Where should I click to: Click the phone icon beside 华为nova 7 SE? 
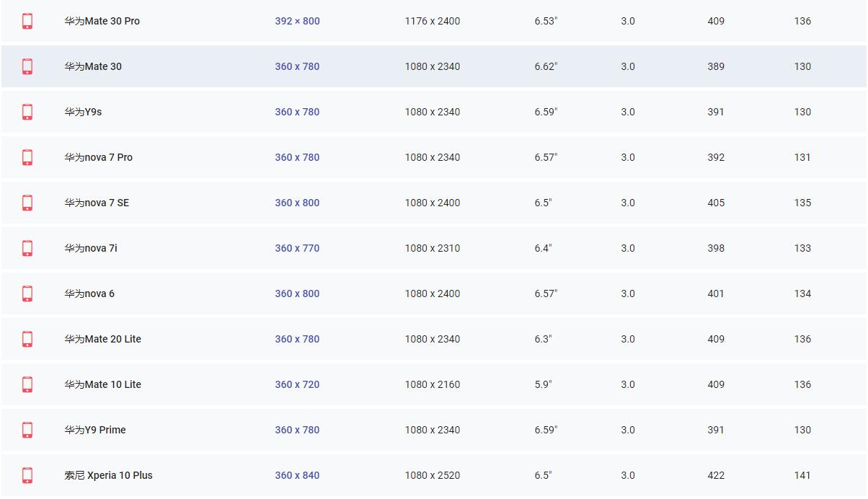click(x=27, y=203)
